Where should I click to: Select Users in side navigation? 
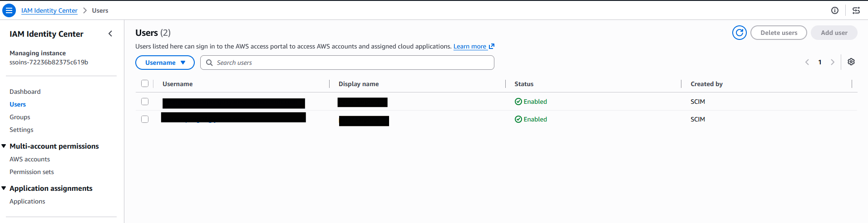(18, 104)
